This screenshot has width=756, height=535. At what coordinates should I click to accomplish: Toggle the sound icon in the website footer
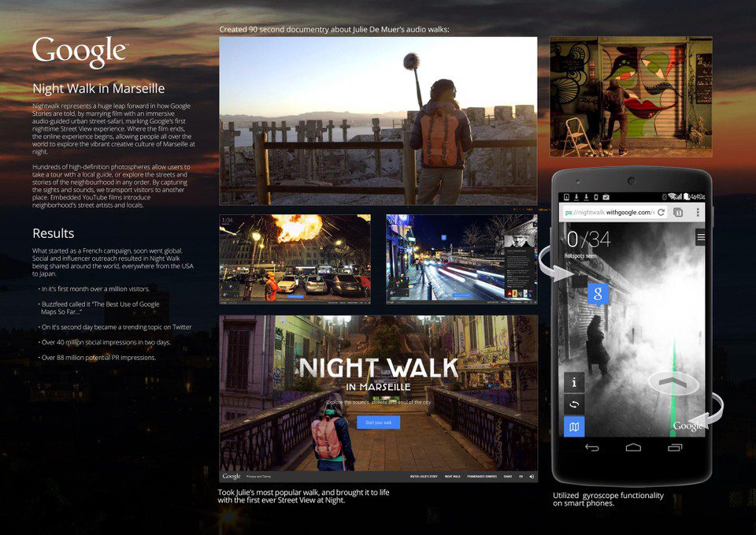click(x=532, y=476)
